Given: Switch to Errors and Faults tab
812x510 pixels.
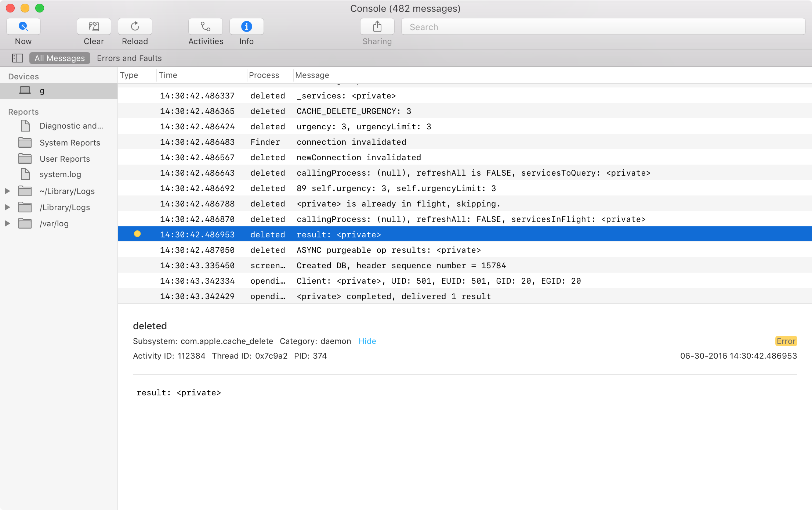Looking at the screenshot, I should (128, 58).
